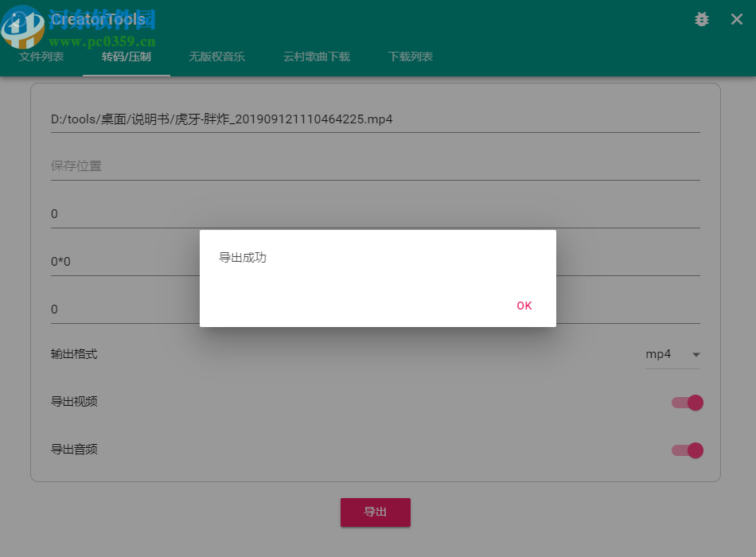This screenshot has width=756, height=557.
Task: Open the mp4 output format dropdown
Action: click(x=659, y=354)
